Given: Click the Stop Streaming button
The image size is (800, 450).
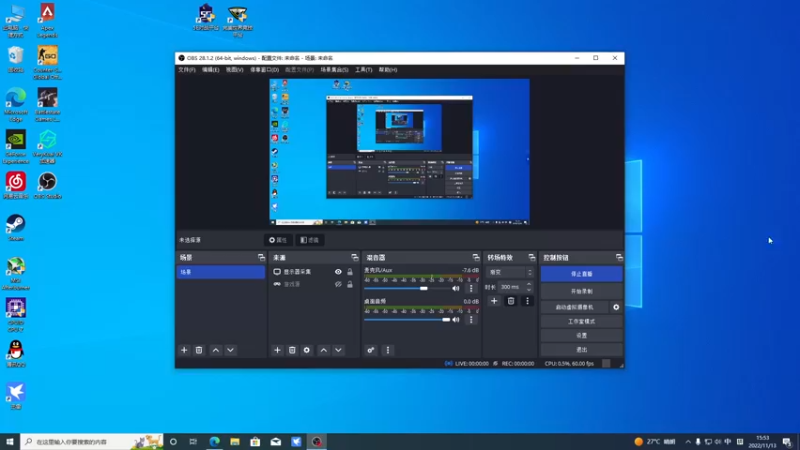Looking at the screenshot, I should click(582, 274).
